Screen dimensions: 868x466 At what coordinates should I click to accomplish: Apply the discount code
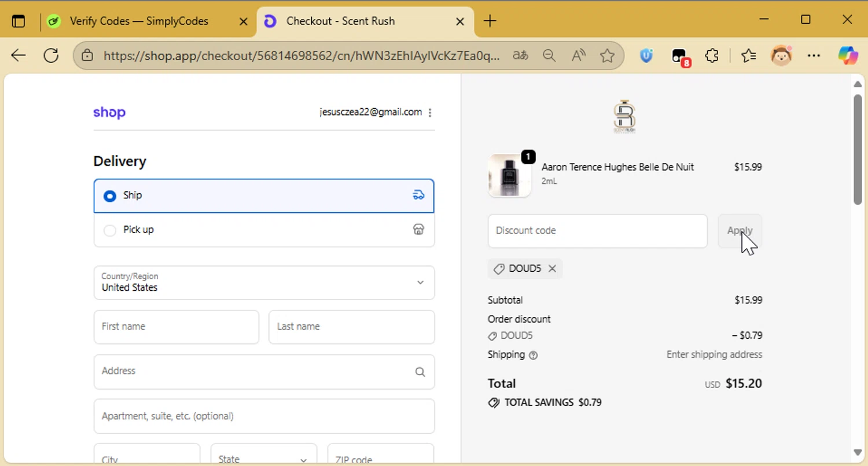(740, 231)
